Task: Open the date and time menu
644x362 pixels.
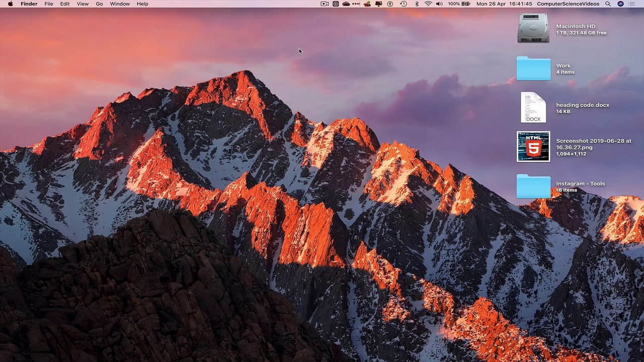Action: [504, 4]
